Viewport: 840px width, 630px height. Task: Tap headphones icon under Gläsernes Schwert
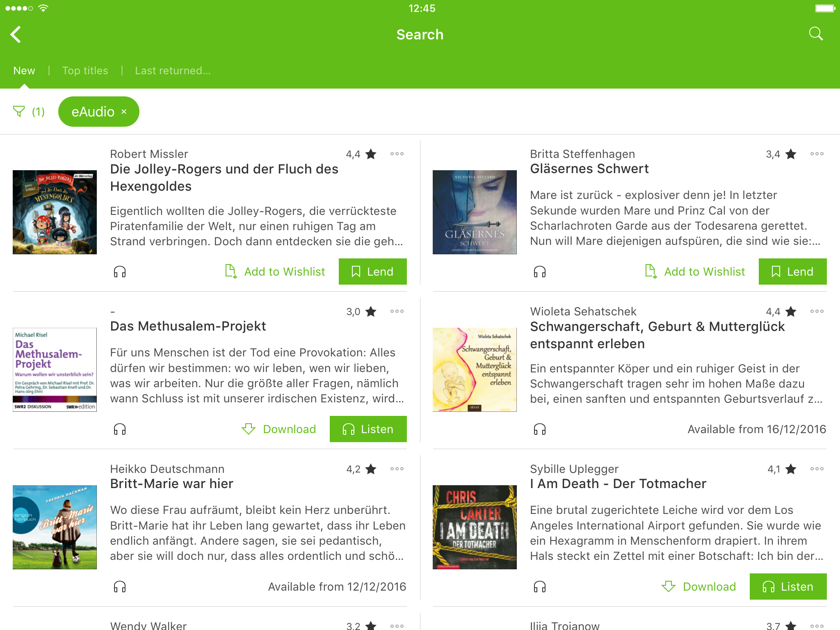click(540, 272)
